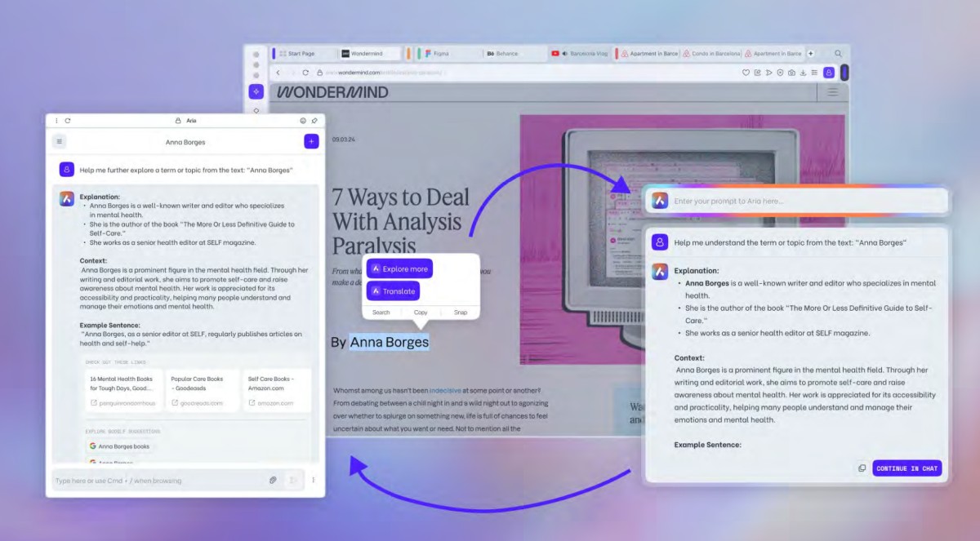This screenshot has height=541, width=980.
Task: Click the emoji feedback icon in Aria header
Action: (x=303, y=121)
